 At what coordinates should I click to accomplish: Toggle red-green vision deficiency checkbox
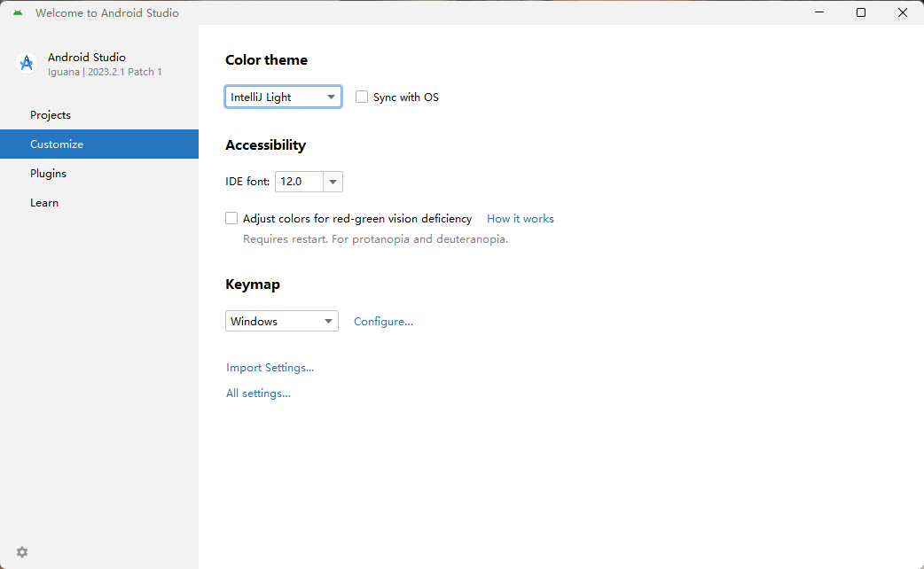pos(231,219)
